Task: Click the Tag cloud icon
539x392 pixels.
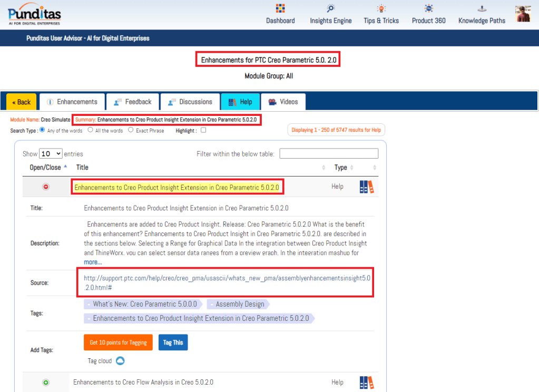Action: coord(120,361)
